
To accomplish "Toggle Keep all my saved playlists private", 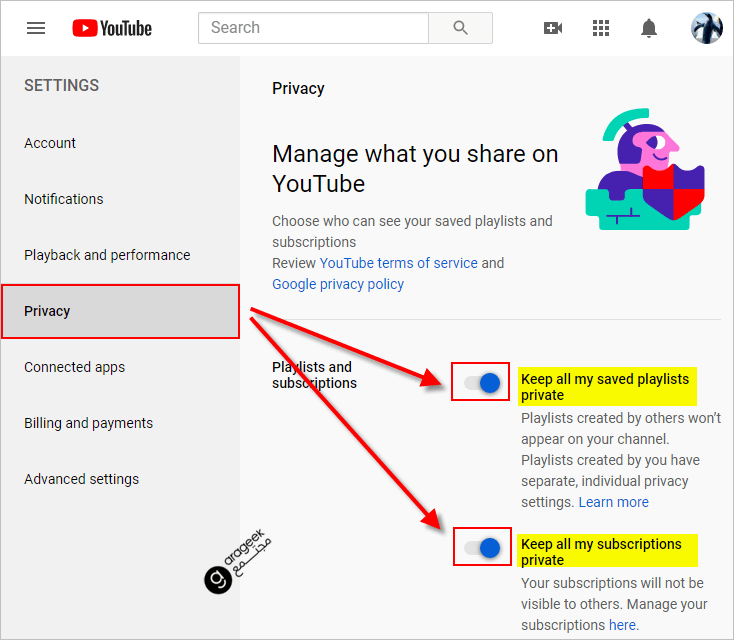I will pyautogui.click(x=481, y=383).
